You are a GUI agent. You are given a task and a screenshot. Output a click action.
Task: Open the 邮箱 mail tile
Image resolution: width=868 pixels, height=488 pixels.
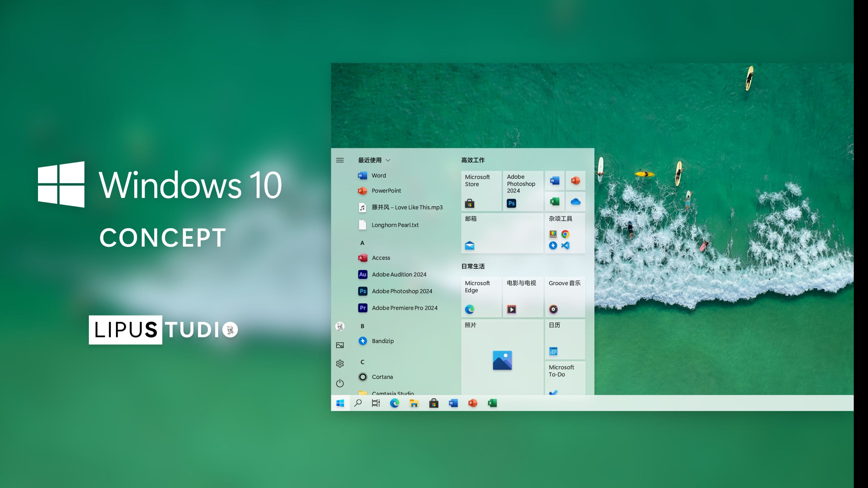point(502,233)
